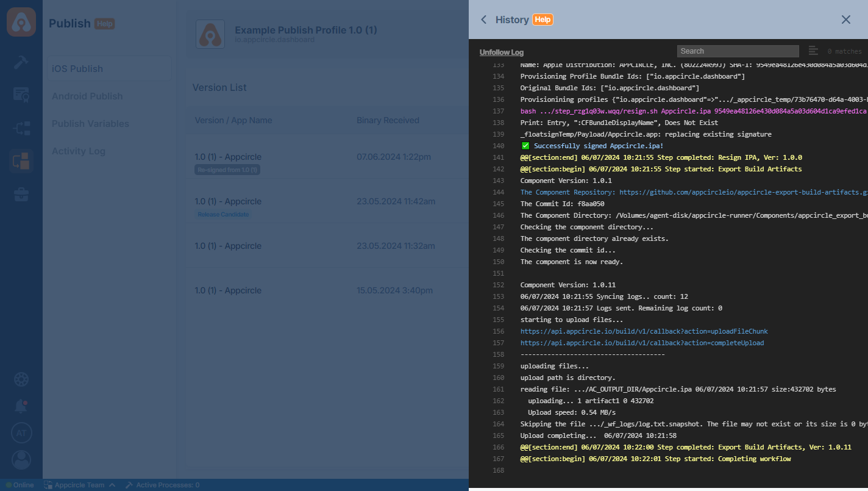This screenshot has width=868, height=491.
Task: Click Unfollow Log
Action: pos(502,52)
